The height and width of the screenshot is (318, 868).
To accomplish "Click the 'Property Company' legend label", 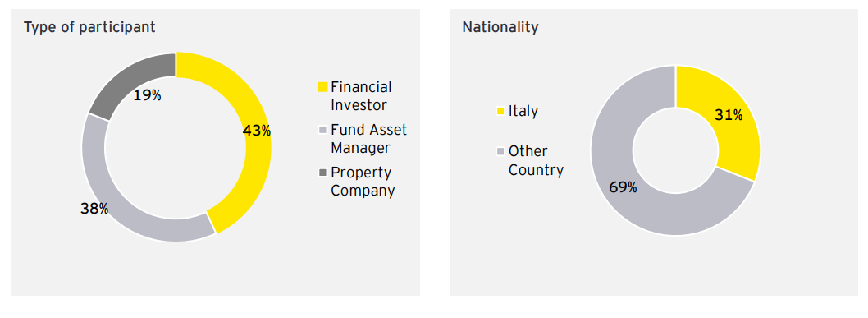I will click(363, 182).
